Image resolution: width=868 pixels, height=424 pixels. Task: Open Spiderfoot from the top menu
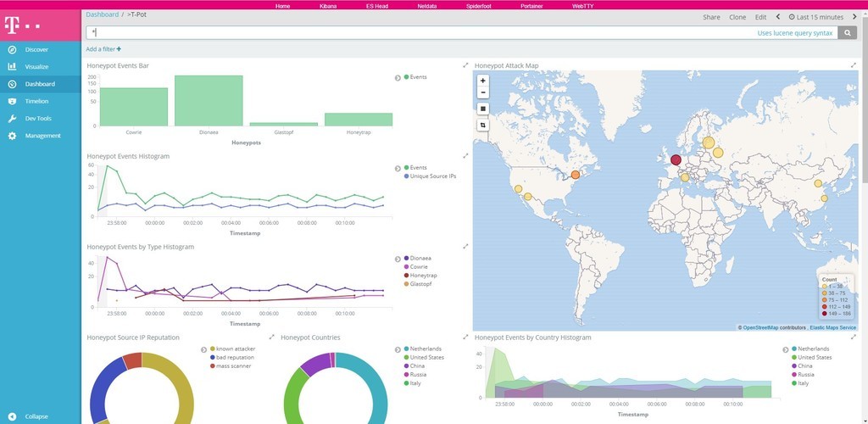[x=479, y=6]
